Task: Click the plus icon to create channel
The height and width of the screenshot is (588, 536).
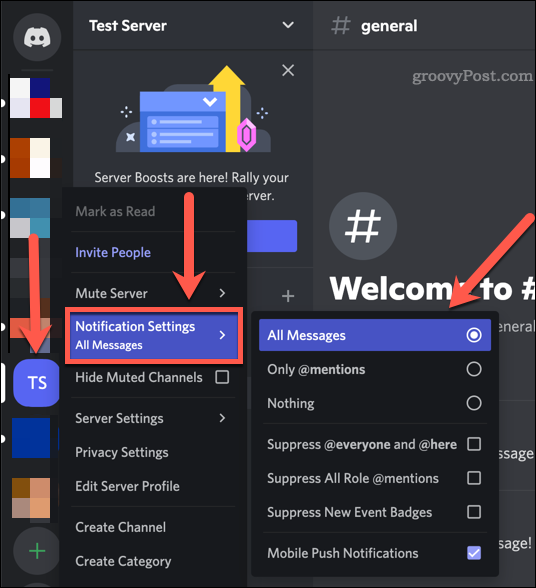Action: [288, 296]
